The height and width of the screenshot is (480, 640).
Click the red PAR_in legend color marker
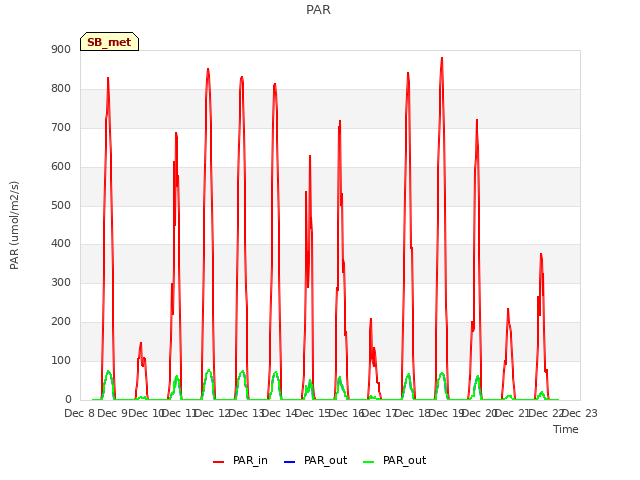219,462
